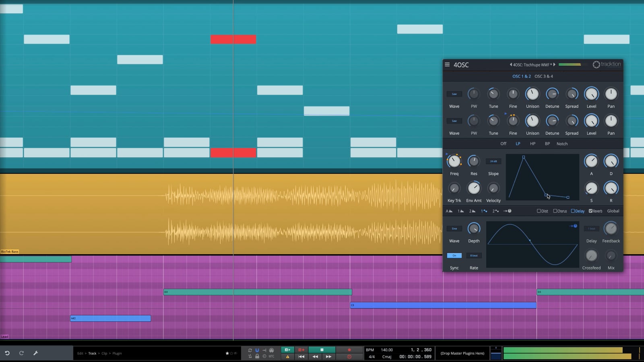Select the HP filter type

(533, 144)
